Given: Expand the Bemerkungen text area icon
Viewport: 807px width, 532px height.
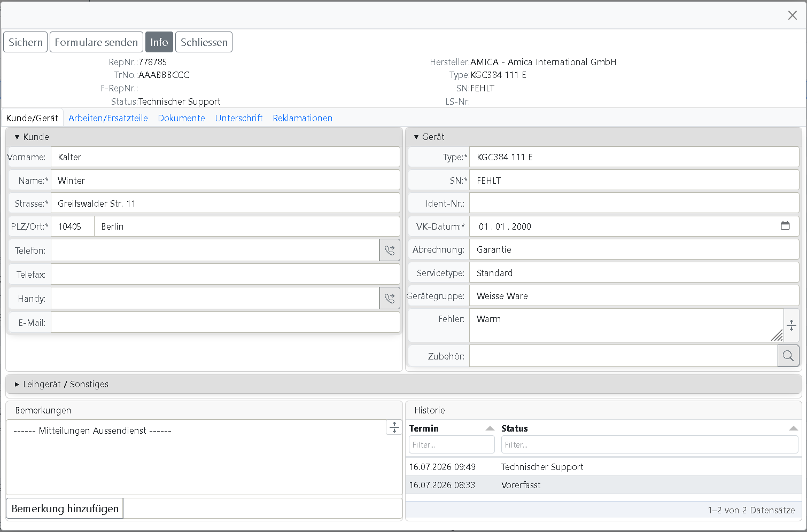Looking at the screenshot, I should click(394, 427).
